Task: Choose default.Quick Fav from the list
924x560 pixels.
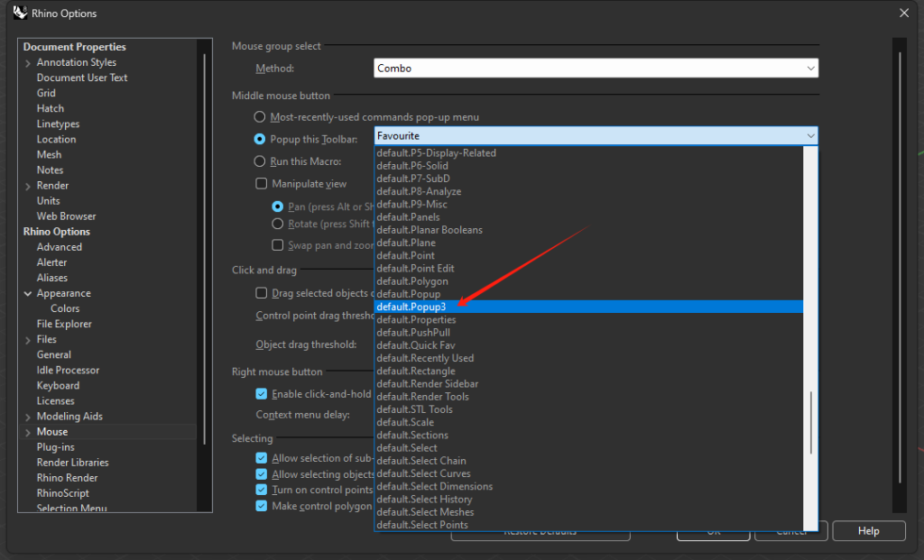Action: click(588, 345)
